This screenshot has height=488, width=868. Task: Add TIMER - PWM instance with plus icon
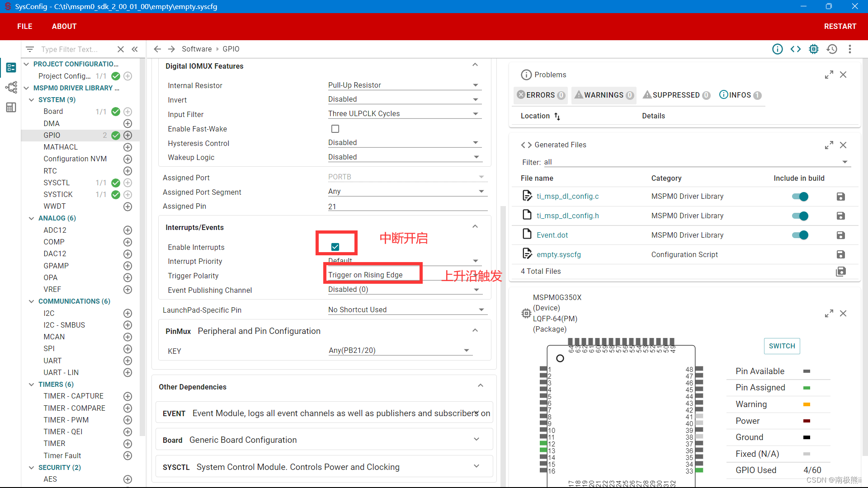coord(128,420)
